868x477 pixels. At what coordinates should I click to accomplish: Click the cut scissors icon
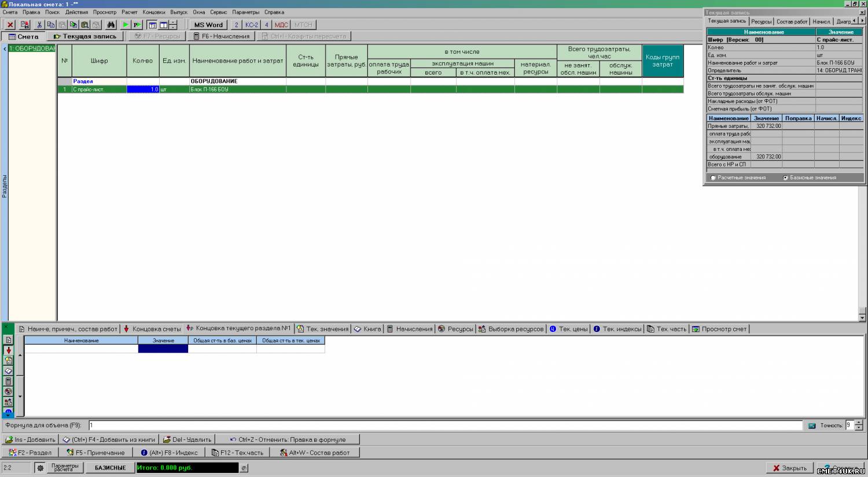(39, 25)
